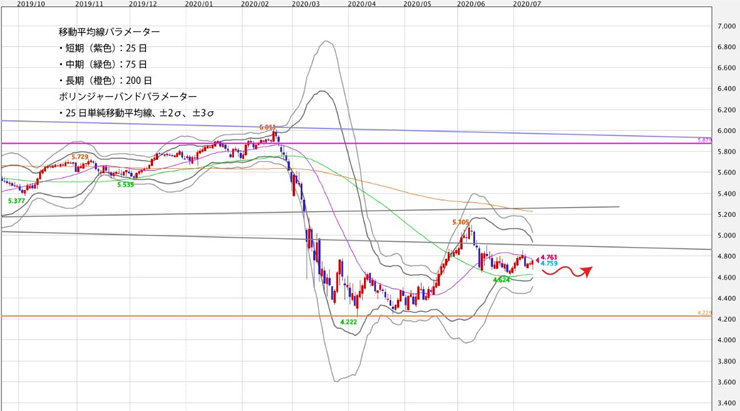Click the 2020/07 date label
This screenshot has width=740, height=411.
coord(527,3)
